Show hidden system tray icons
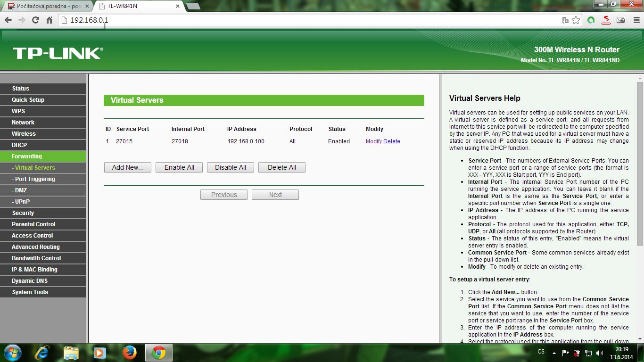644x362 pixels. point(554,353)
